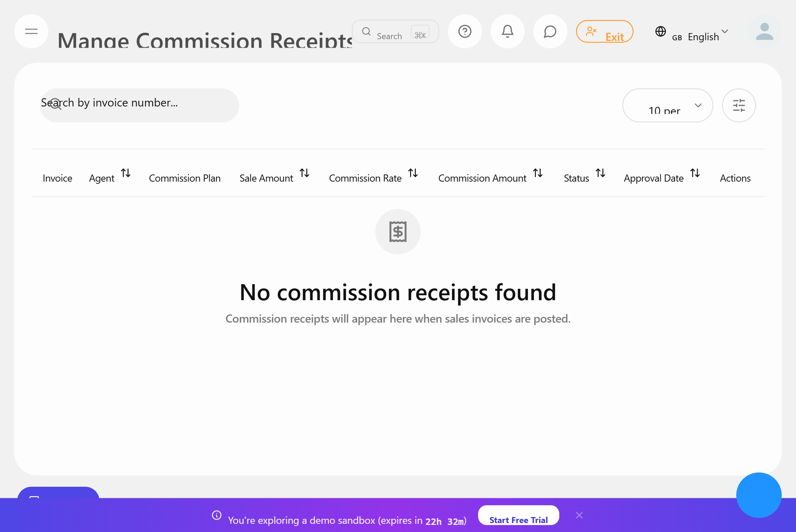
Task: Click the 'Search by invoice number' input field
Action: click(x=139, y=104)
